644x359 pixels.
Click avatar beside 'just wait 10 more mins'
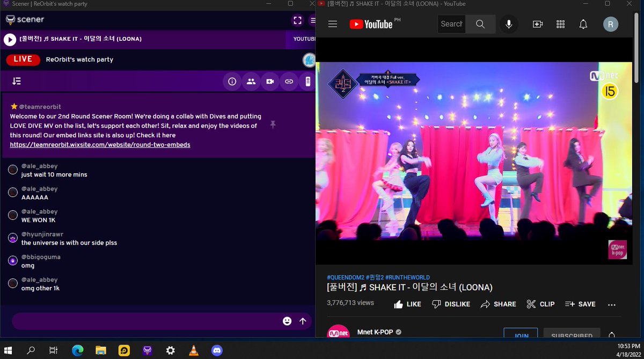click(x=13, y=170)
